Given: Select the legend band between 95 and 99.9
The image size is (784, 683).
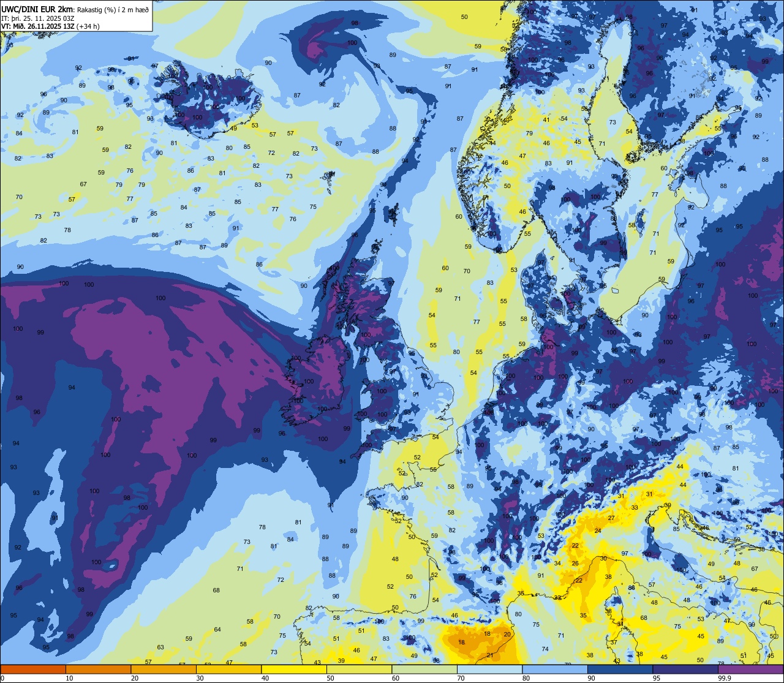Looking at the screenshot, I should pyautogui.click(x=685, y=669).
